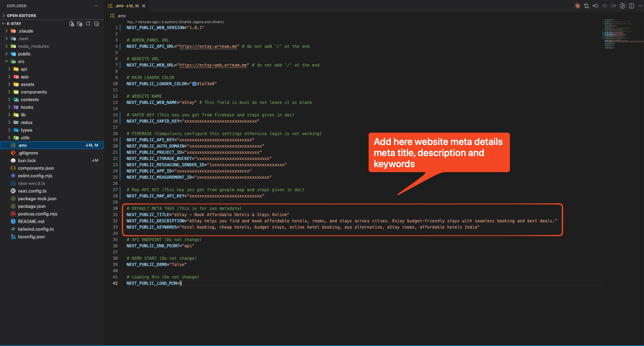Viewport: 644px width, 346px height.
Task: Expand the app folder
Action: pyautogui.click(x=52, y=77)
